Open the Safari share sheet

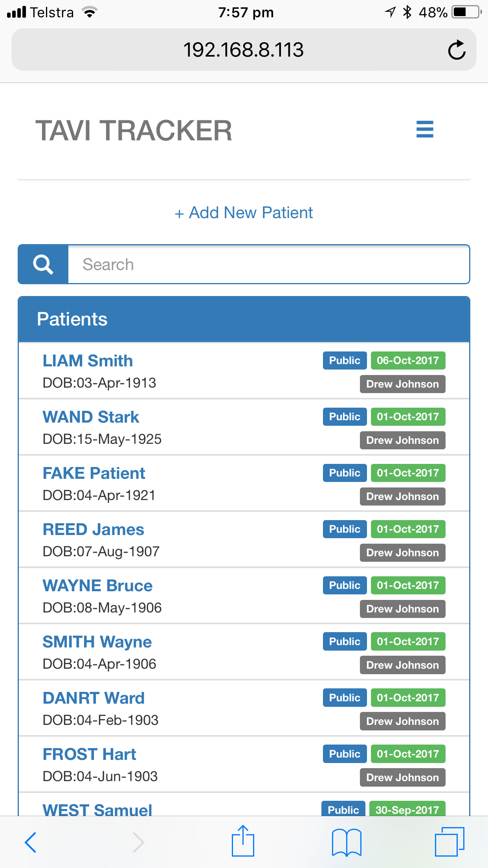tap(243, 841)
